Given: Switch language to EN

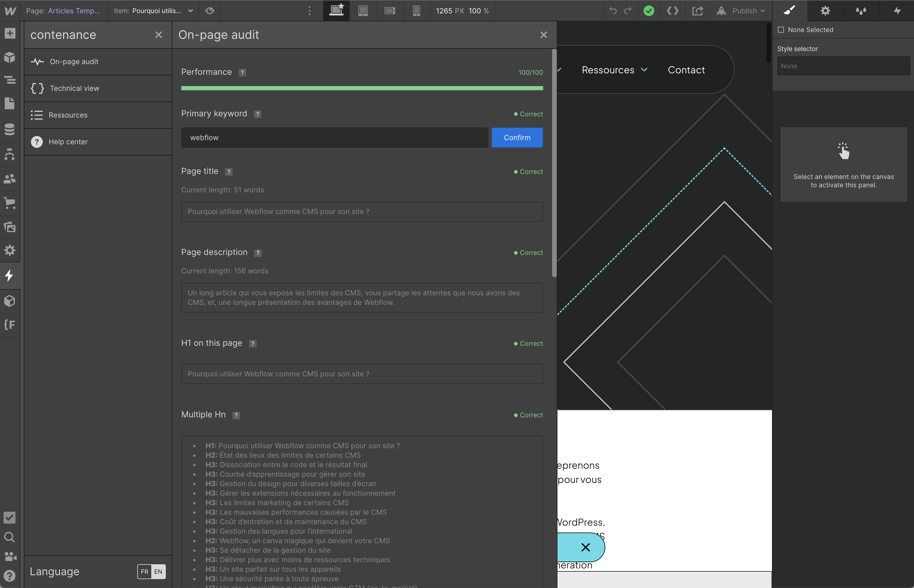Looking at the screenshot, I should pyautogui.click(x=158, y=572).
